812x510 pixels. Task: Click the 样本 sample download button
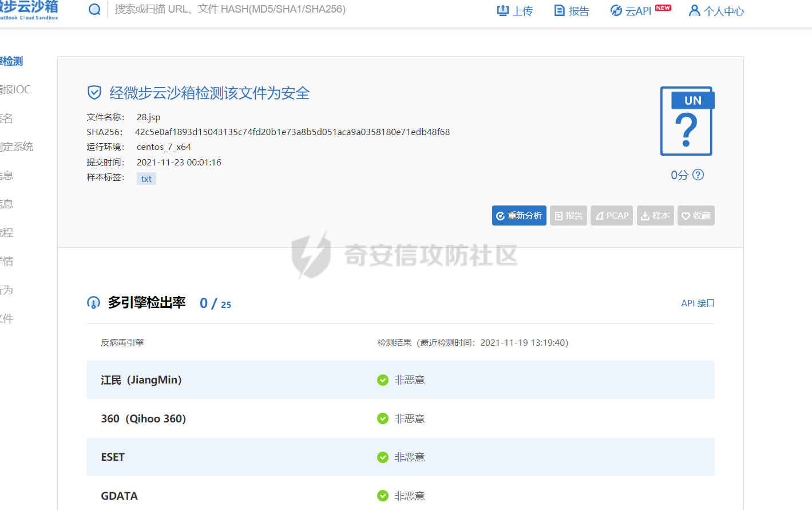pos(655,216)
